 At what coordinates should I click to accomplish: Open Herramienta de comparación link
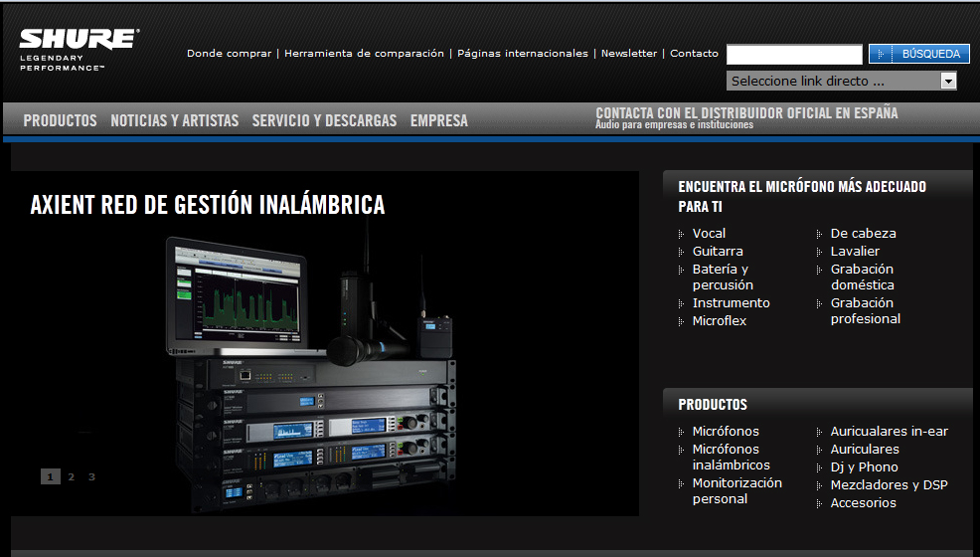(364, 54)
